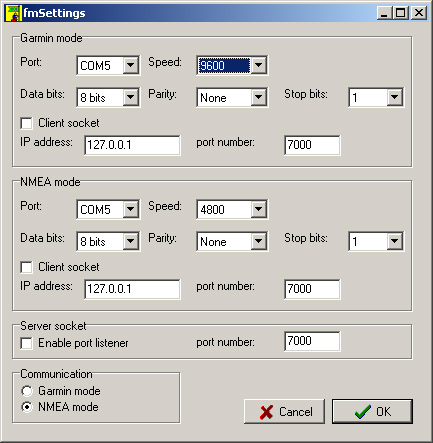Confirm settings with the OK button

[372, 412]
